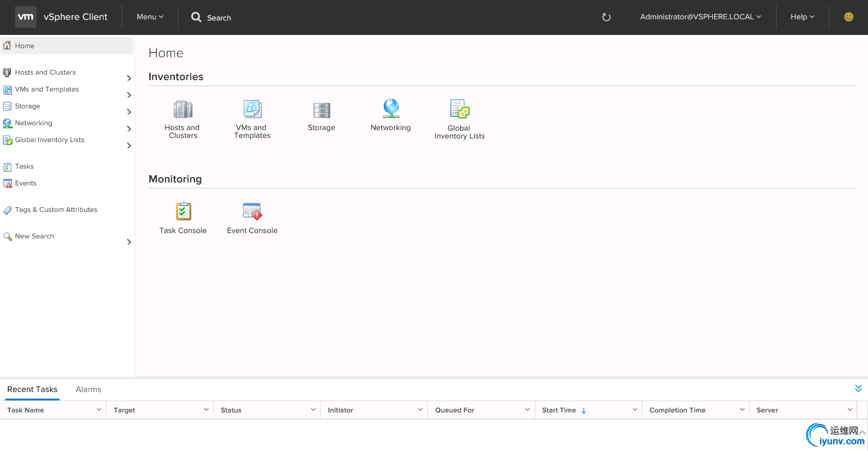Click the Tags & Custom Attributes icon

click(x=7, y=210)
